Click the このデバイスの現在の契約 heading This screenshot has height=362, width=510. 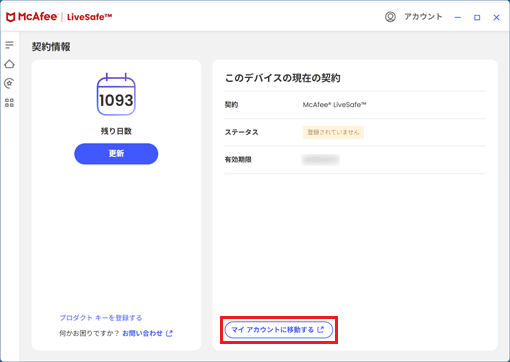[283, 78]
